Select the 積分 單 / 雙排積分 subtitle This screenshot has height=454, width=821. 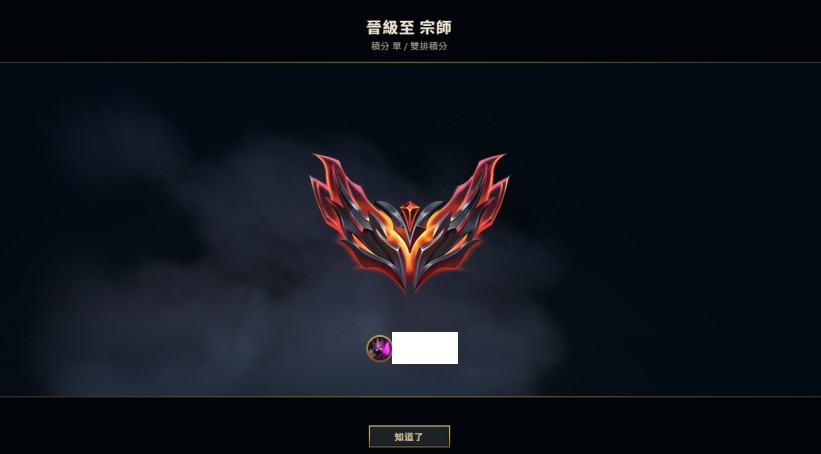coord(409,46)
